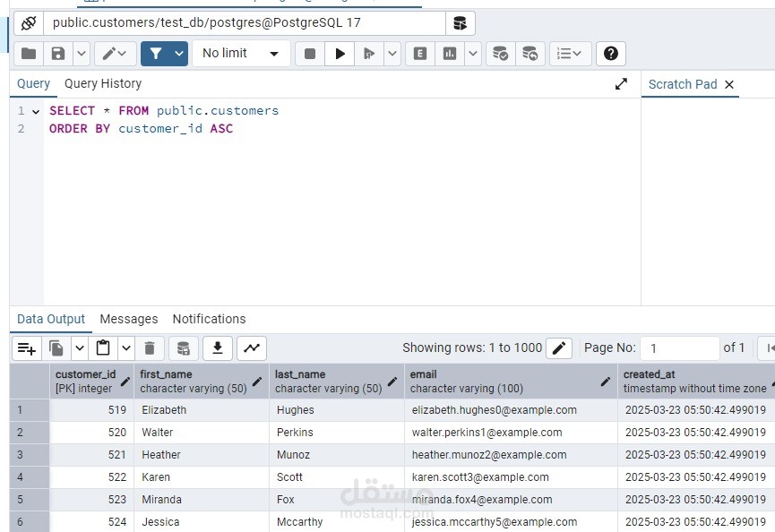Click the last_name cell Munoz

coord(337,455)
